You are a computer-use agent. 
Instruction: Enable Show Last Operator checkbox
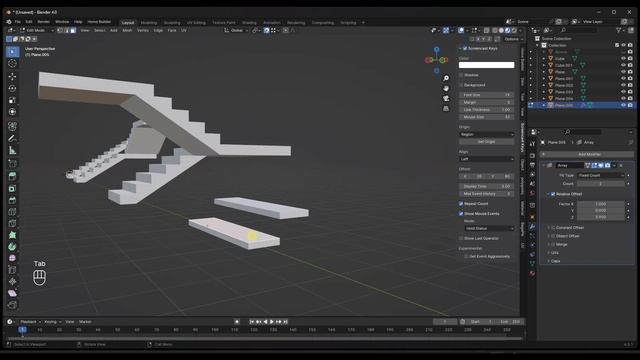point(461,238)
